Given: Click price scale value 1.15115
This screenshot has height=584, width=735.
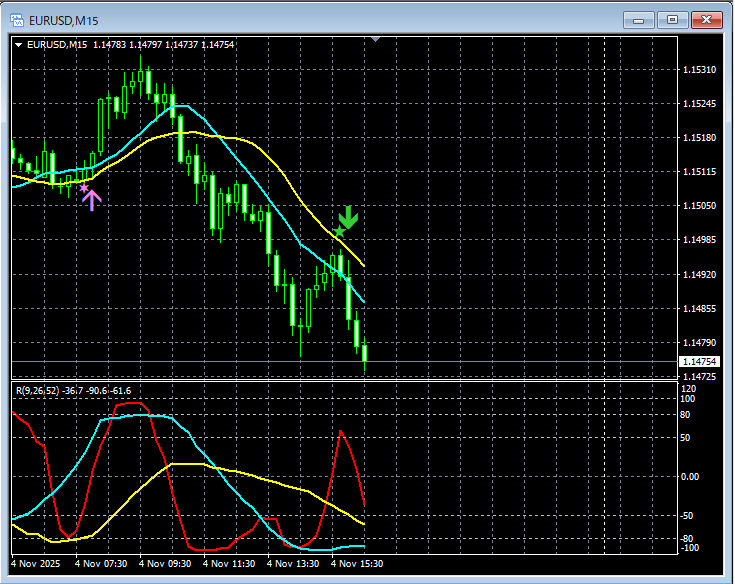Looking at the screenshot, I should (x=699, y=172).
